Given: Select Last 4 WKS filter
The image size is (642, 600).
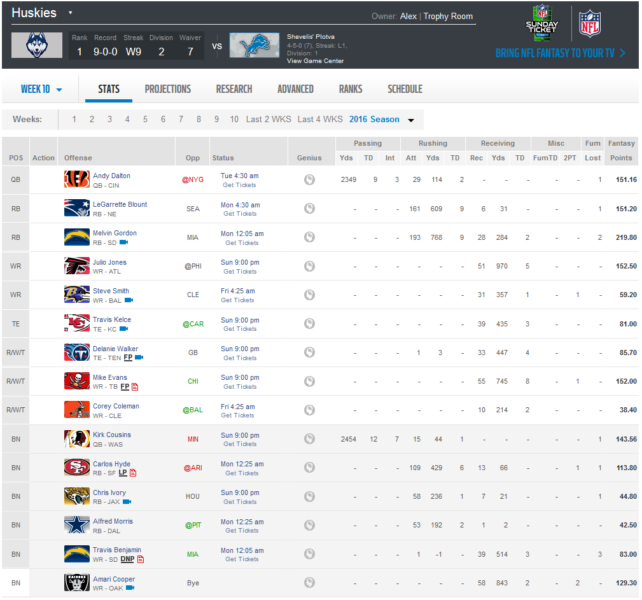Looking at the screenshot, I should pos(320,119).
